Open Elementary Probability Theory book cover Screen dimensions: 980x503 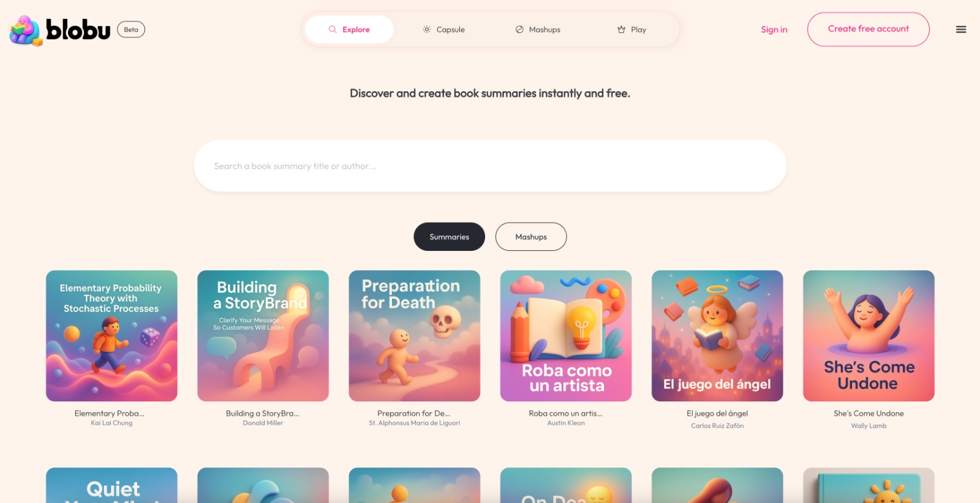(111, 336)
